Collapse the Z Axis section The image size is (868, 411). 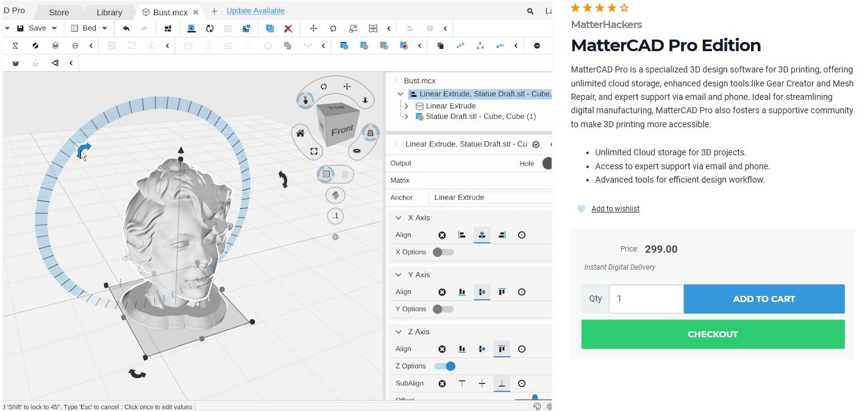click(399, 332)
